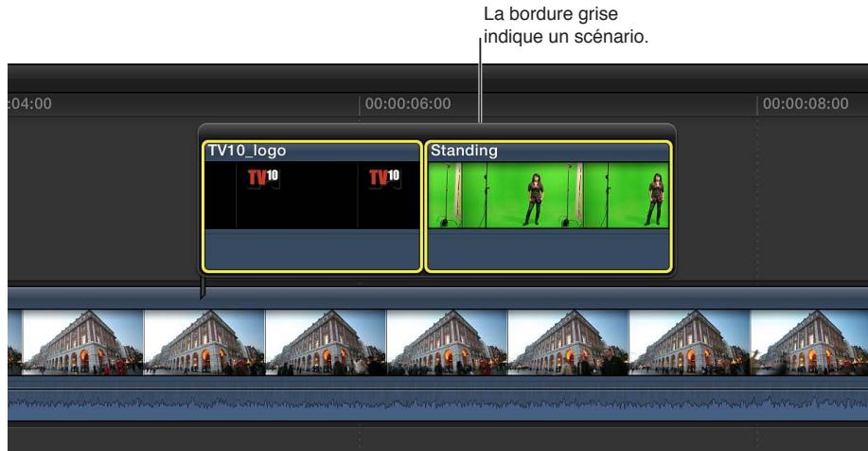Click the audio area of the TV10_logo clip

coord(312,249)
